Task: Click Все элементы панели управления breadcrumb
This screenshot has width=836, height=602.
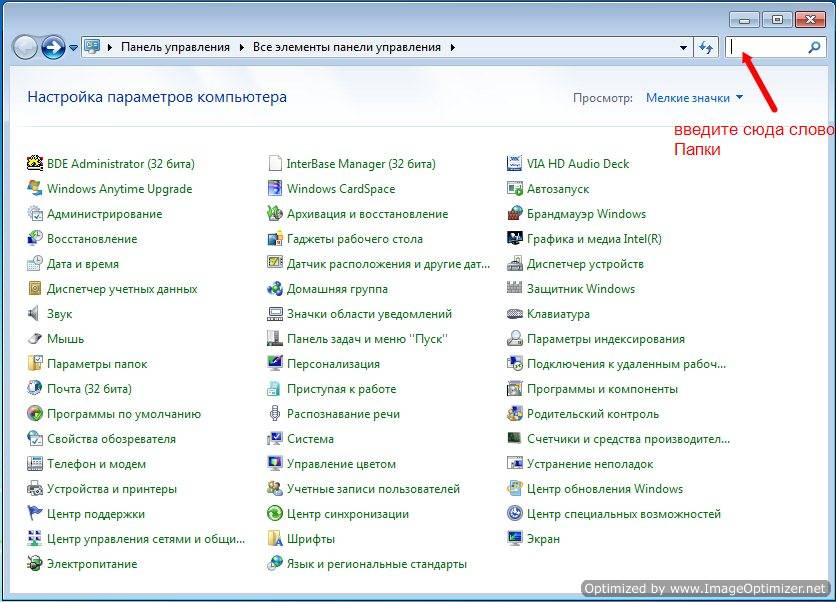Action: pyautogui.click(x=347, y=47)
